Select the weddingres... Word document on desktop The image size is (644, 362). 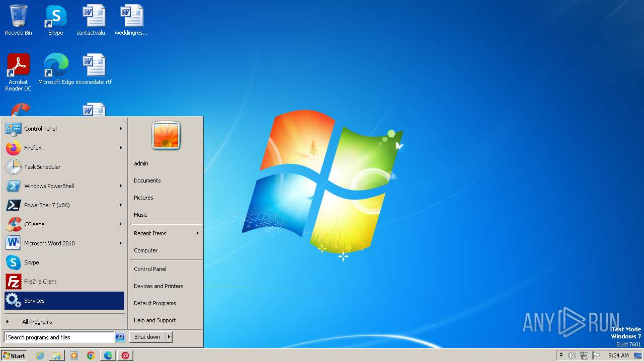coord(132,20)
